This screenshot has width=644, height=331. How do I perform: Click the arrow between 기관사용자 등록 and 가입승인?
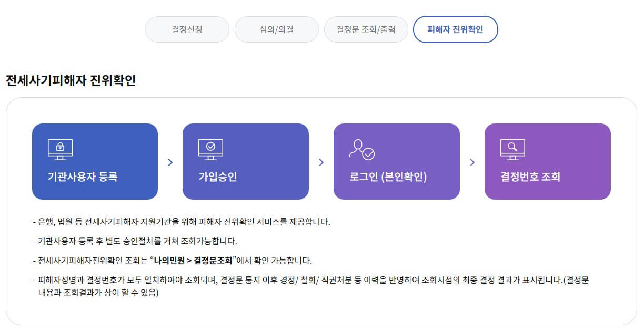[x=170, y=161]
